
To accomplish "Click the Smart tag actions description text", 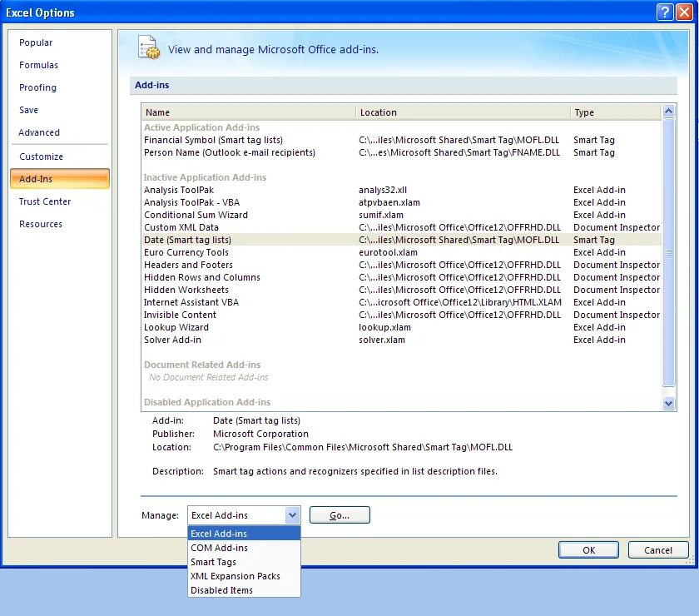I will click(x=355, y=471).
